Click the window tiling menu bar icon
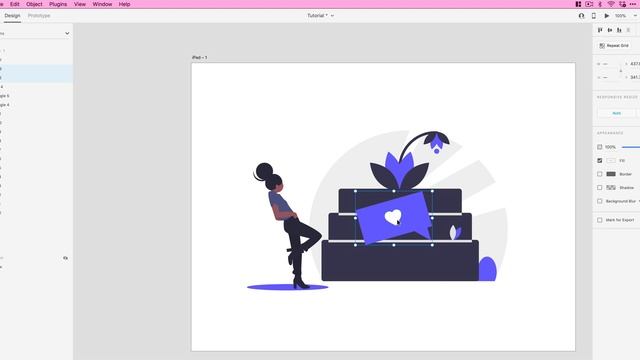This screenshot has width=640, height=360. pyautogui.click(x=578, y=4)
